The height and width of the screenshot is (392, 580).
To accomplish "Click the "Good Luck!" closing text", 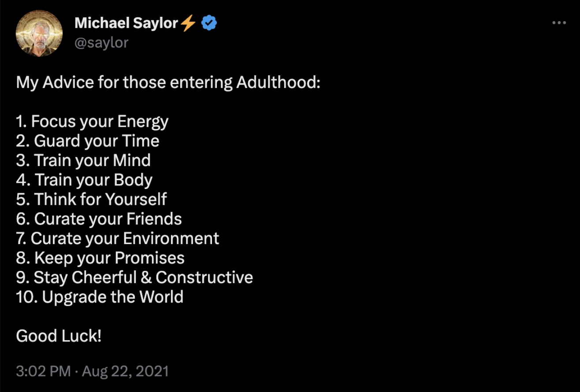I will click(x=59, y=336).
